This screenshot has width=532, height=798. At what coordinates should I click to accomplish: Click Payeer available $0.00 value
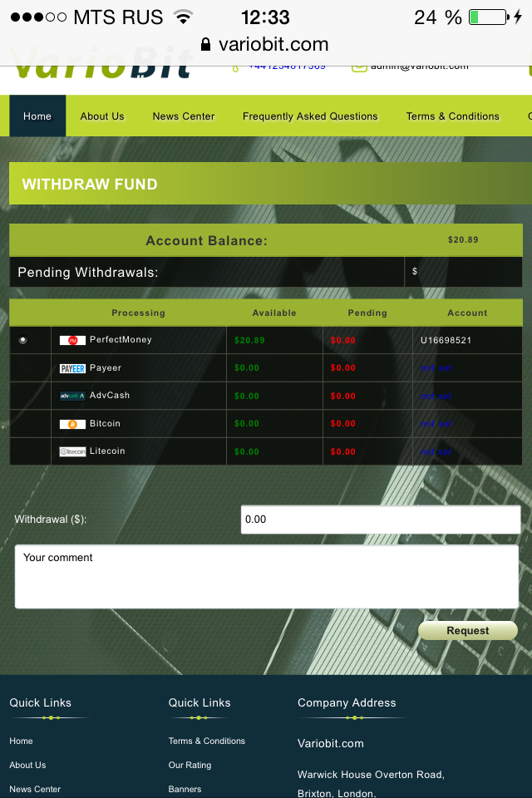tap(247, 368)
